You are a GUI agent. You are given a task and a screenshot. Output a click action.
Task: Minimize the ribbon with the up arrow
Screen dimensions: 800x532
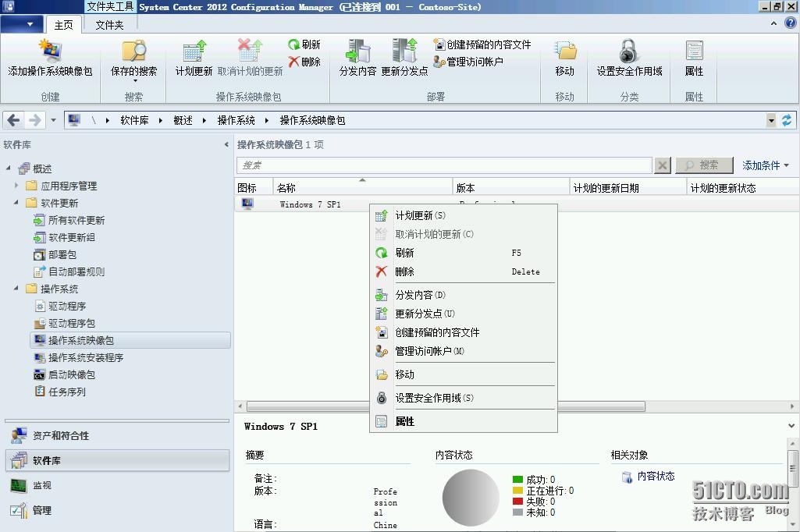774,23
